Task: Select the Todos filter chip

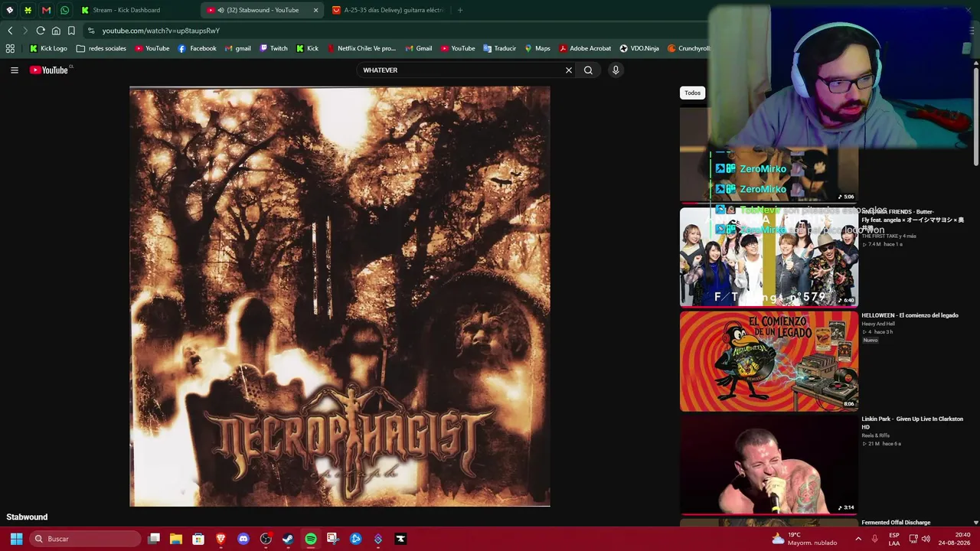Action: (x=692, y=93)
